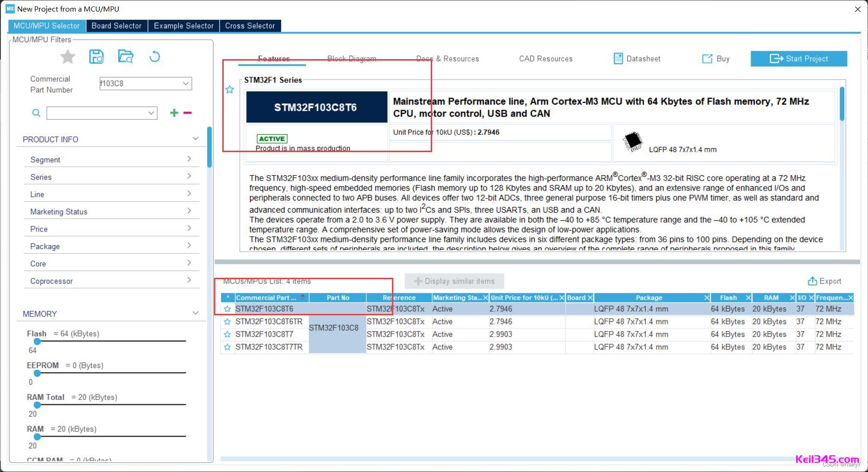This screenshot has width=868, height=472.
Task: Favorite the STM32F103C8T7 row star
Action: point(227,334)
